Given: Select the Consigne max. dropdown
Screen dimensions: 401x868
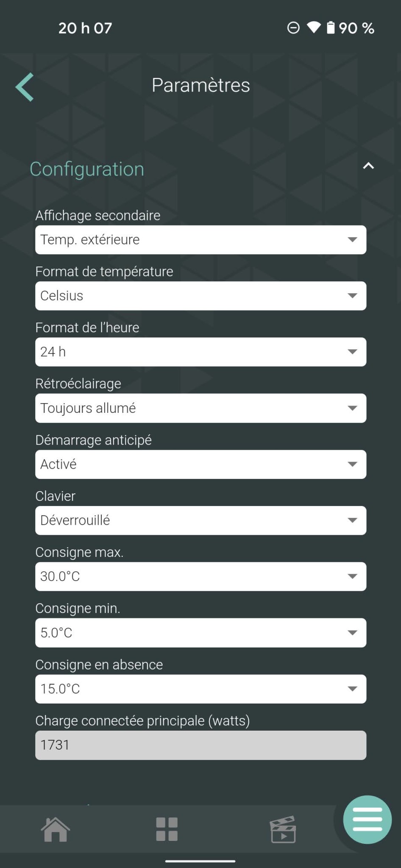Looking at the screenshot, I should 200,576.
